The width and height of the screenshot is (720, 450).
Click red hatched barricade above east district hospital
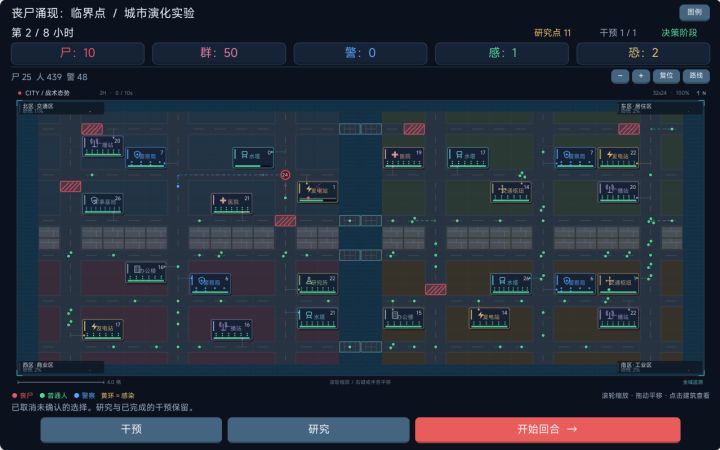[x=414, y=129]
